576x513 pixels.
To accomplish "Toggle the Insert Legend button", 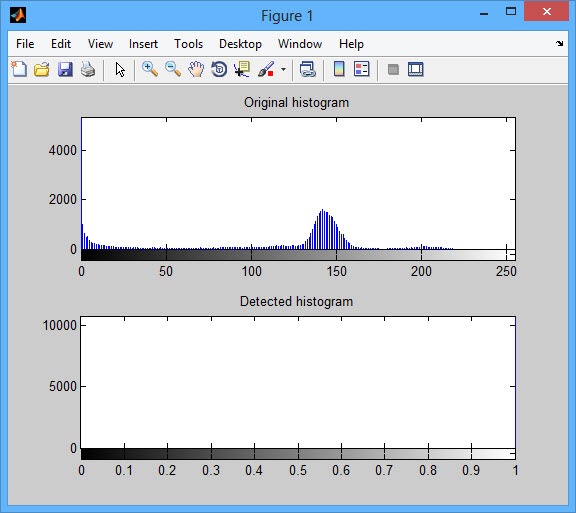I will click(361, 69).
